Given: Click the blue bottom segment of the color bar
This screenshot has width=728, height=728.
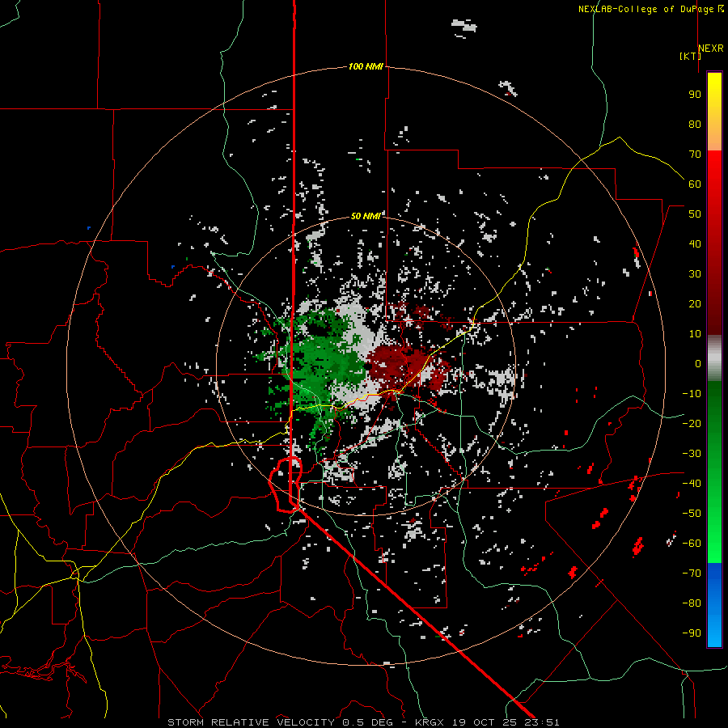Looking at the screenshot, I should (x=714, y=605).
